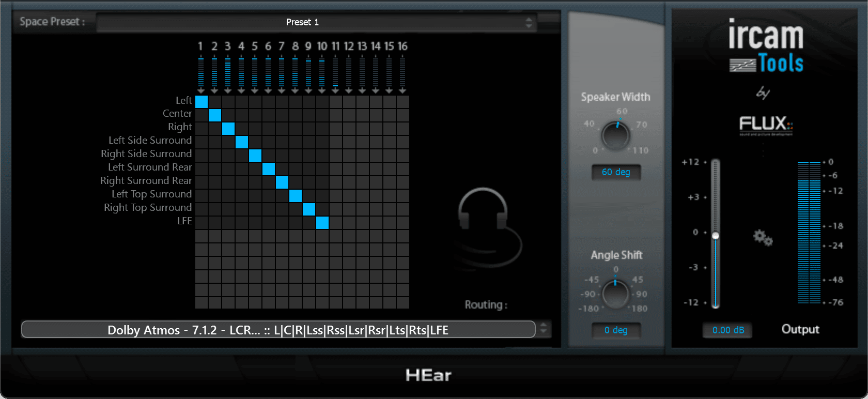Image resolution: width=868 pixels, height=399 pixels.
Task: Click the input channel 16 arrow meter
Action: [402, 75]
